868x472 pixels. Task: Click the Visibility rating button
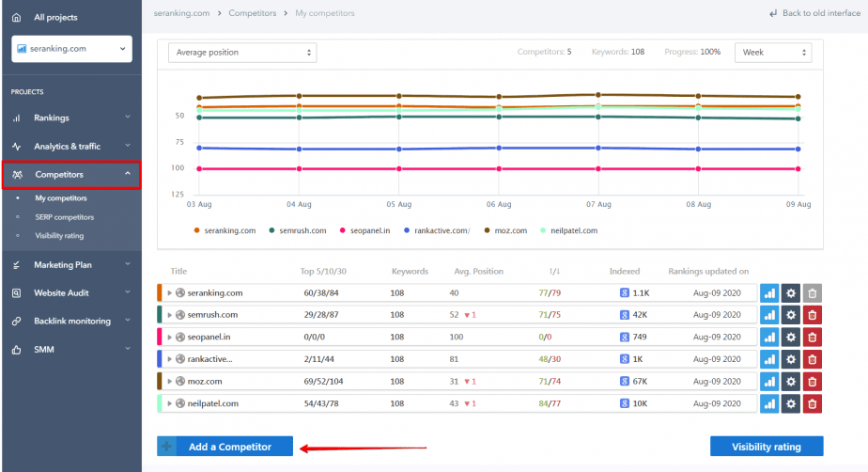pos(767,447)
